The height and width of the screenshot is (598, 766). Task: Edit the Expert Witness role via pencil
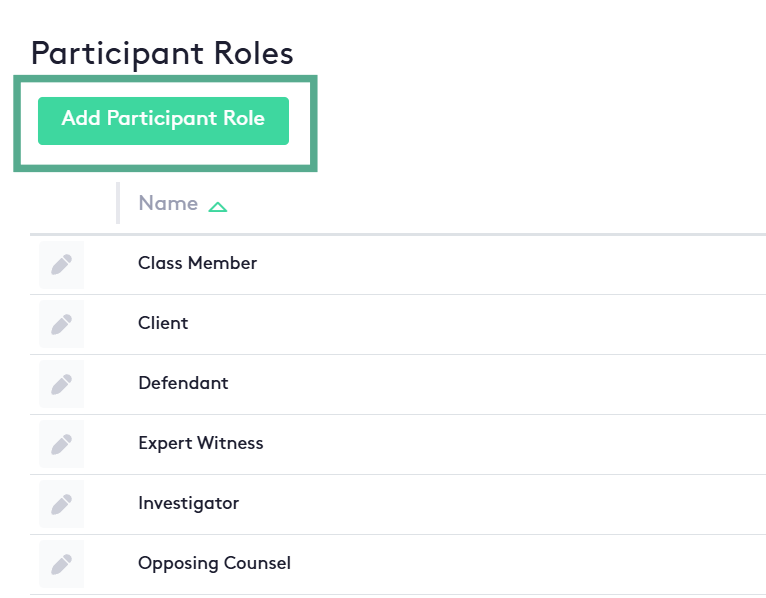pyautogui.click(x=61, y=445)
